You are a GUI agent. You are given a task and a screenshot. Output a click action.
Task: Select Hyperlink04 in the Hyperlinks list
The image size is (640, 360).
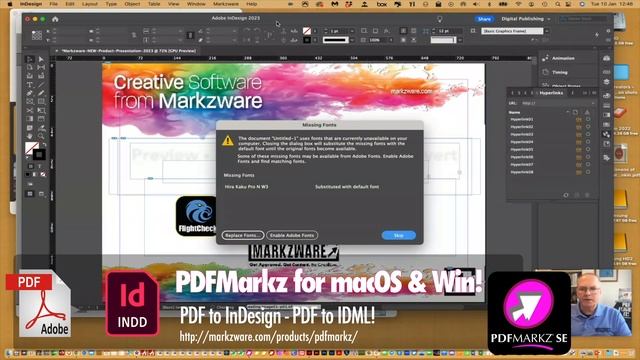(x=522, y=142)
